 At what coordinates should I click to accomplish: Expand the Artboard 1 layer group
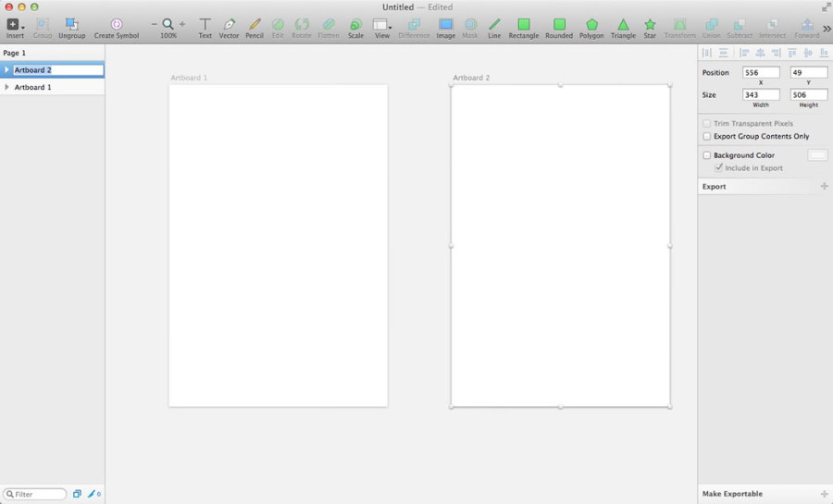tap(6, 87)
